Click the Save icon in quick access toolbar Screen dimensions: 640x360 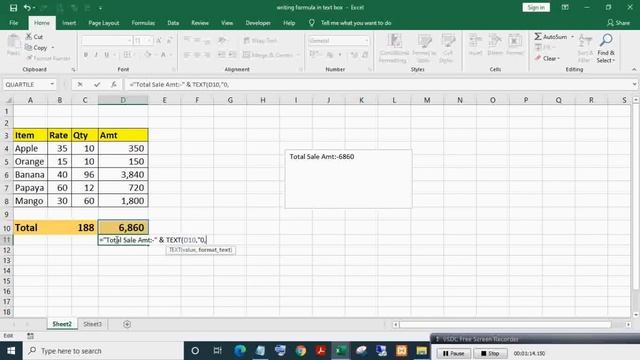(13, 8)
